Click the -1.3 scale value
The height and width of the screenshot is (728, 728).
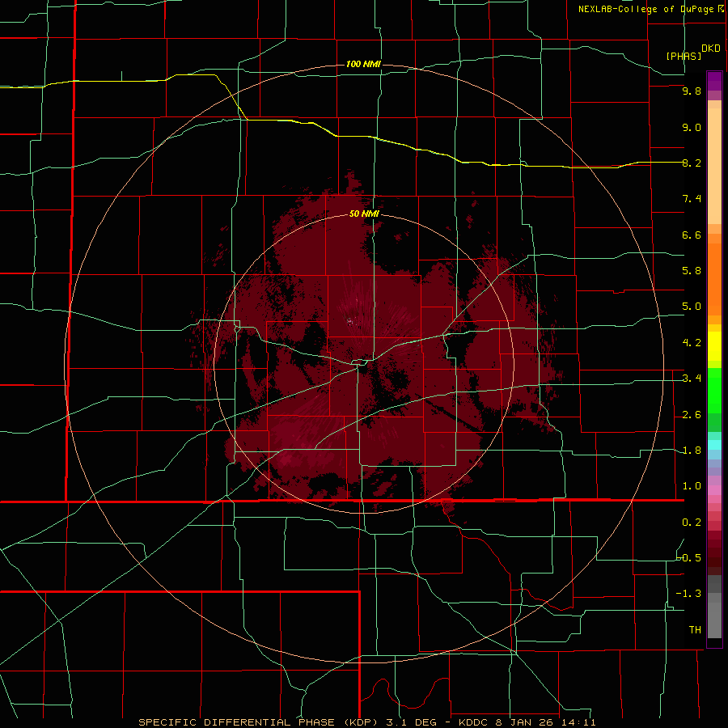pos(689,594)
